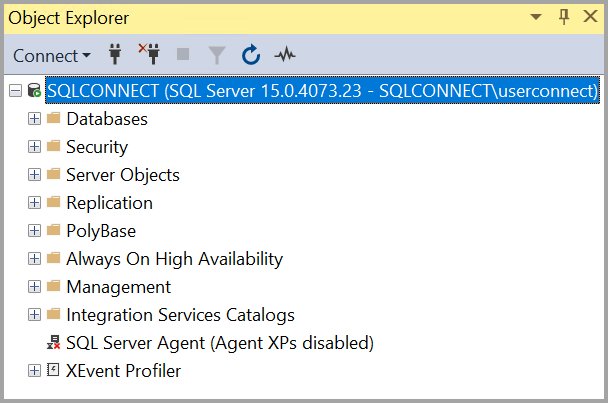Select the XEvent Profiler tree item
The width and height of the screenshot is (608, 403).
click(123, 371)
